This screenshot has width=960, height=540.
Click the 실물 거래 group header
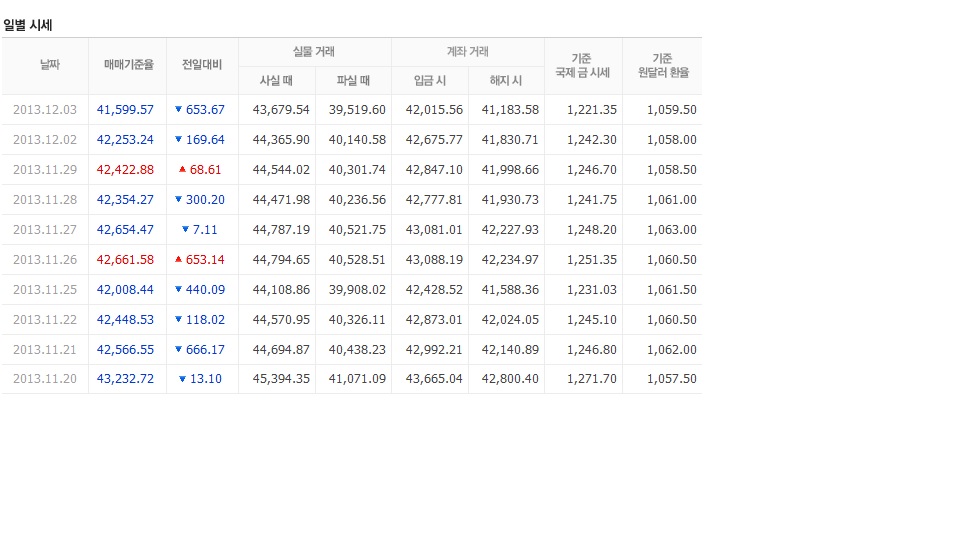click(x=313, y=51)
